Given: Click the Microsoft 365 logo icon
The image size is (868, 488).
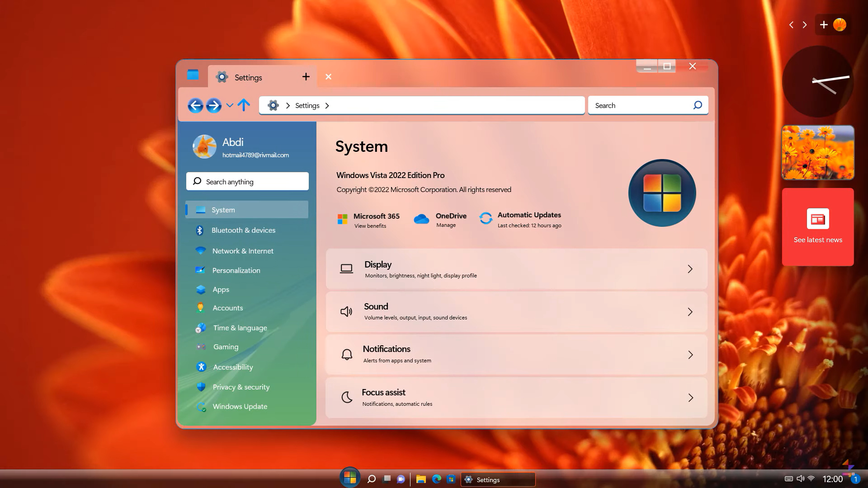Looking at the screenshot, I should pyautogui.click(x=343, y=220).
